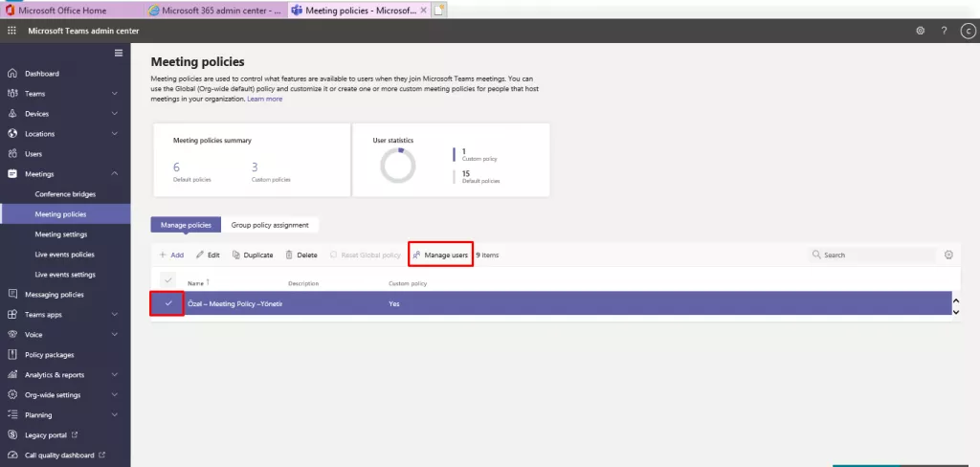
Task: Open table column settings gear icon
Action: click(948, 256)
